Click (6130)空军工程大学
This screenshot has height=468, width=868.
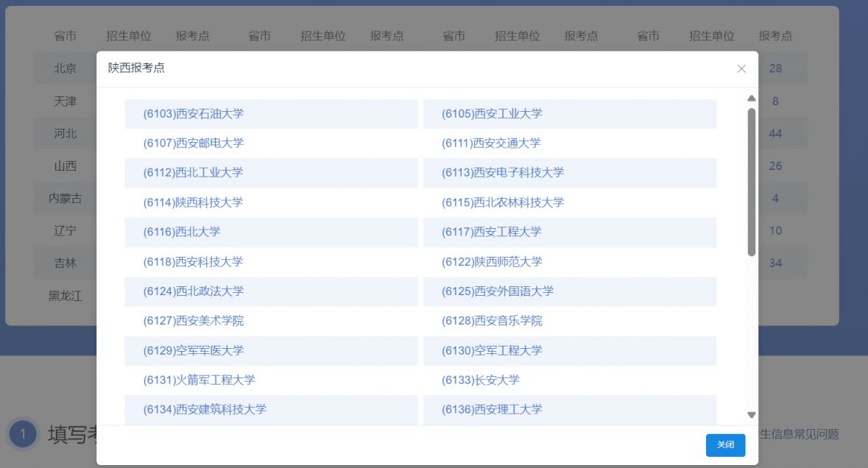[x=492, y=351]
